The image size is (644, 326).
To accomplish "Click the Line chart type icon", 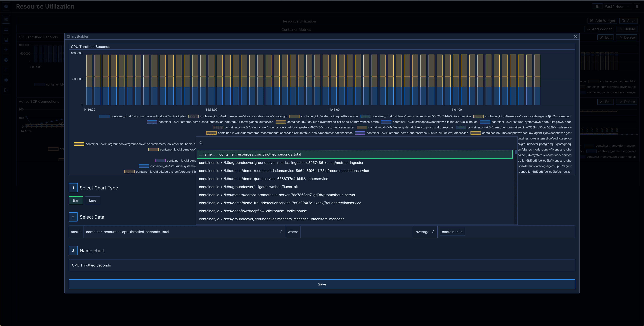I will (92, 200).
